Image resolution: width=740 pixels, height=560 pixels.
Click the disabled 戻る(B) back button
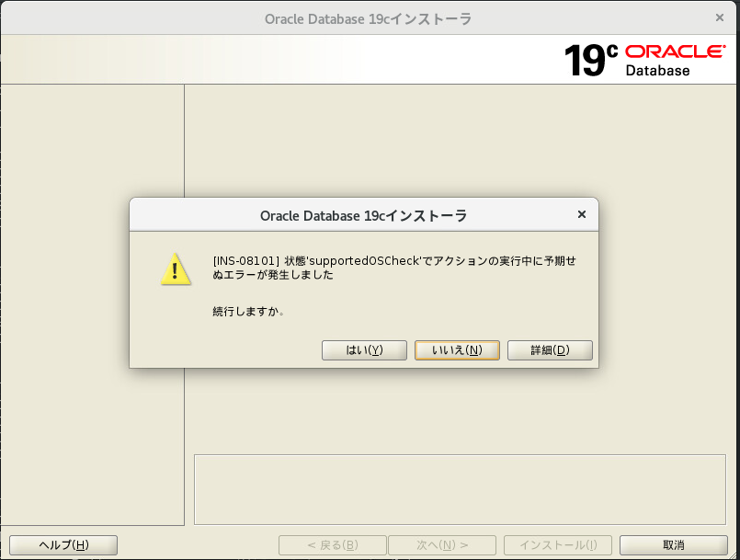point(332,544)
